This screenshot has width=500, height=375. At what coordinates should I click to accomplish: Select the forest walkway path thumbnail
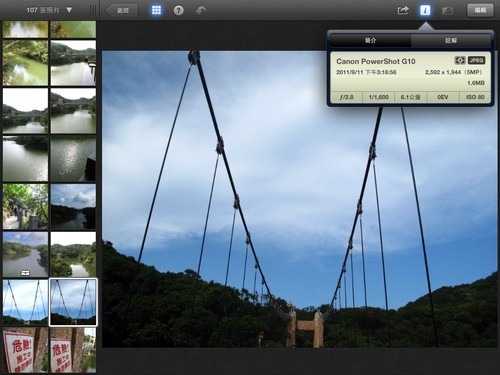click(25, 206)
